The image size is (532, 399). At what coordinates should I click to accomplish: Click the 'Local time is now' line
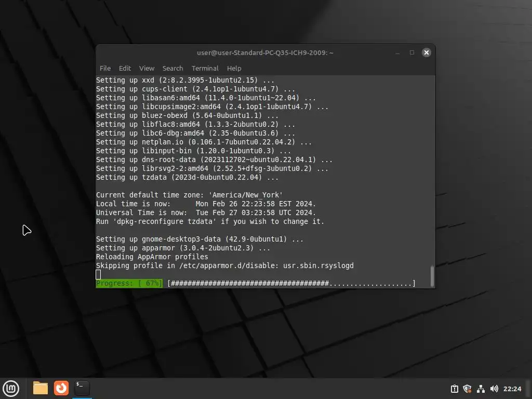point(206,204)
